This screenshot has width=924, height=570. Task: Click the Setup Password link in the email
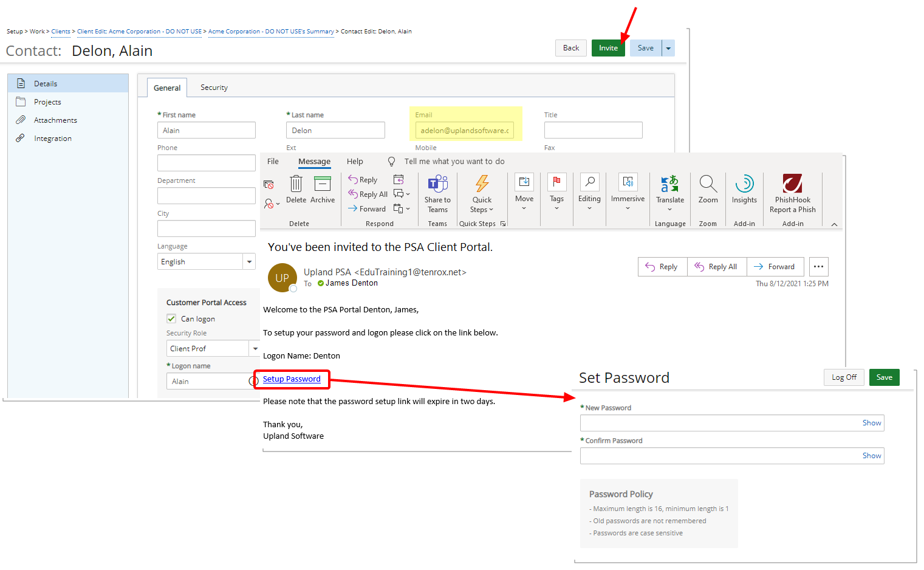292,379
